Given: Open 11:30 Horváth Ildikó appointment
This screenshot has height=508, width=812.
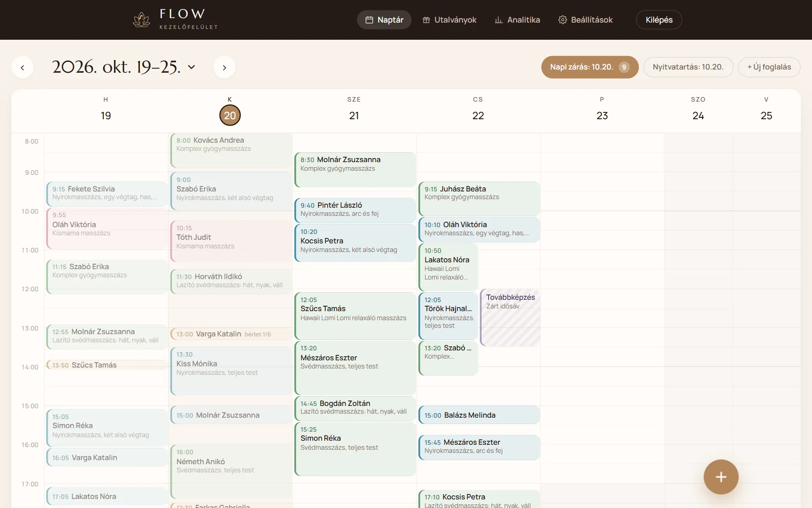Looking at the screenshot, I should coord(231,282).
